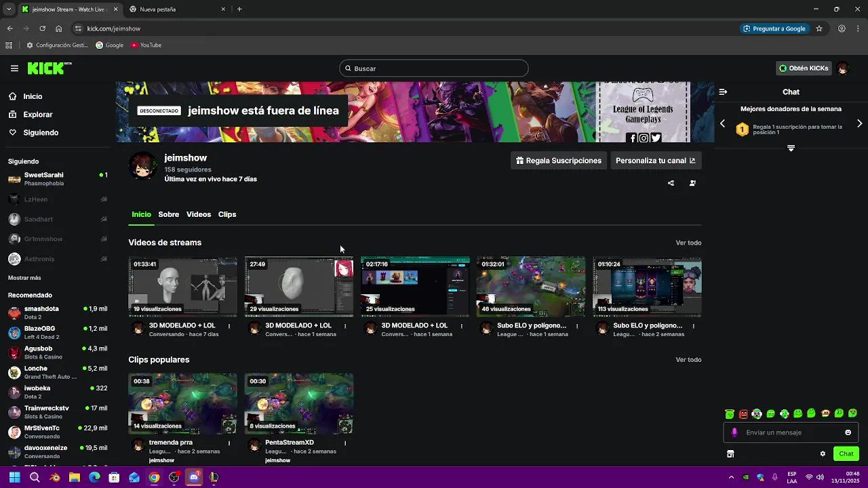Open SweetSarahi channel in Siguiendo list
Image resolution: width=868 pixels, height=488 pixels.
coord(58,179)
